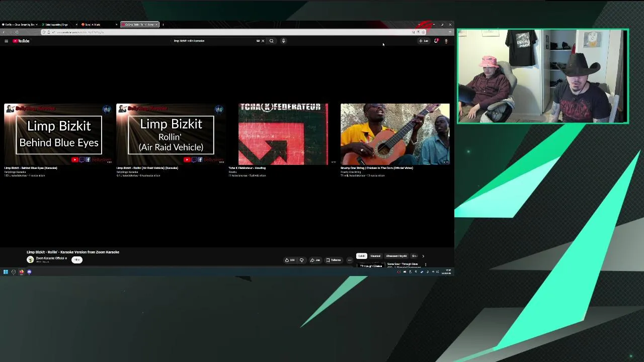This screenshot has width=644, height=362.
Task: Open the YouTube account avatar menu
Action: 446,41
